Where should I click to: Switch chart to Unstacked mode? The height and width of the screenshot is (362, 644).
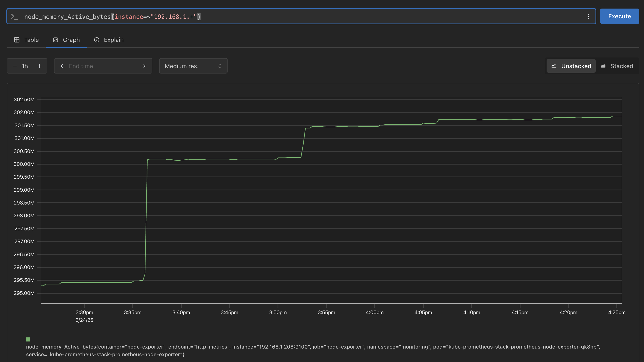coord(571,66)
